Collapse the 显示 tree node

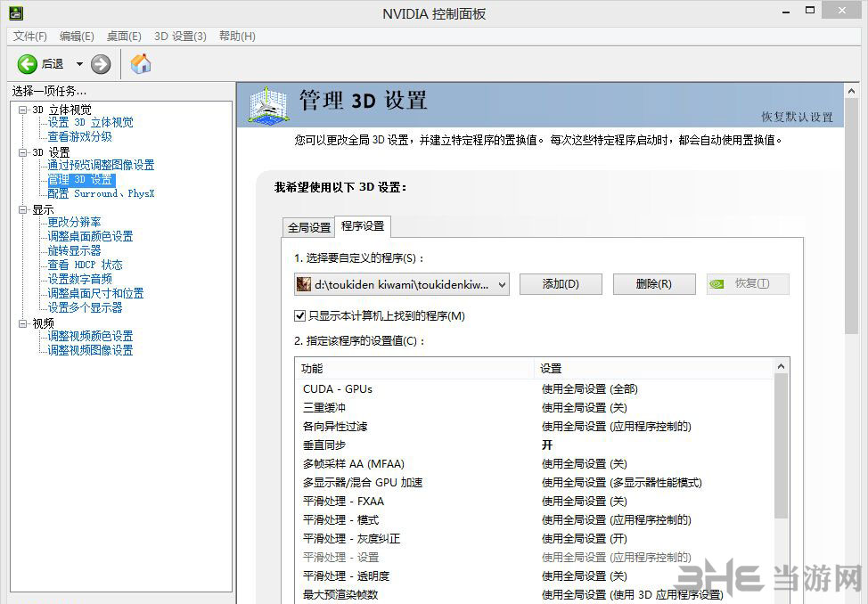coord(22,209)
